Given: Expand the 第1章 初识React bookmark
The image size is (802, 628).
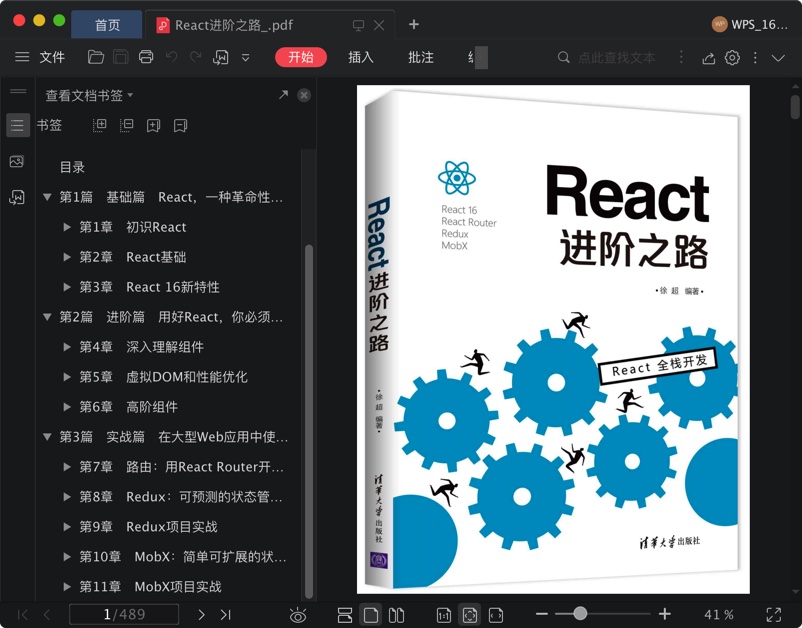Looking at the screenshot, I should pos(66,227).
